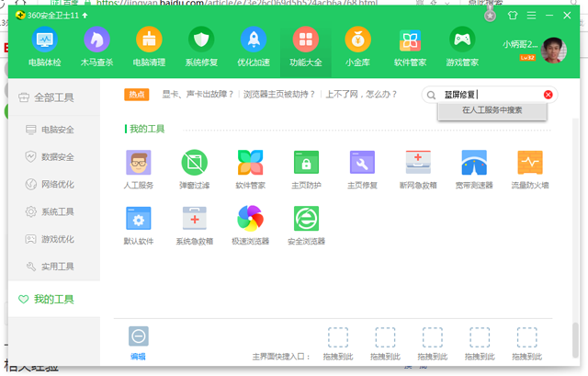Viewport: 588px width, 376px height.
Task: Open 游戏管家 gamepad icon
Action: point(462,47)
